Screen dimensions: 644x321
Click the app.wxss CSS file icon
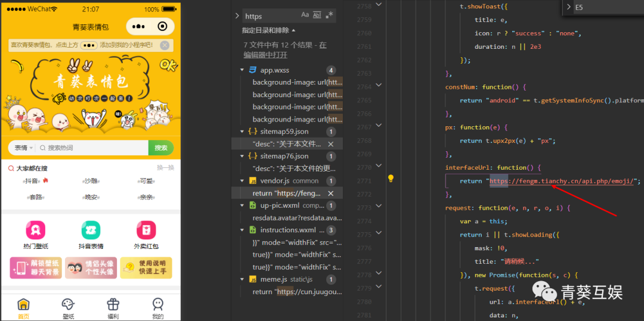coord(253,70)
